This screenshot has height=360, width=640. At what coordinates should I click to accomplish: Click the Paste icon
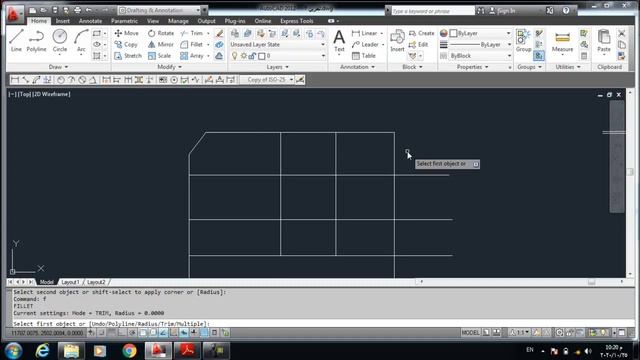point(604,41)
